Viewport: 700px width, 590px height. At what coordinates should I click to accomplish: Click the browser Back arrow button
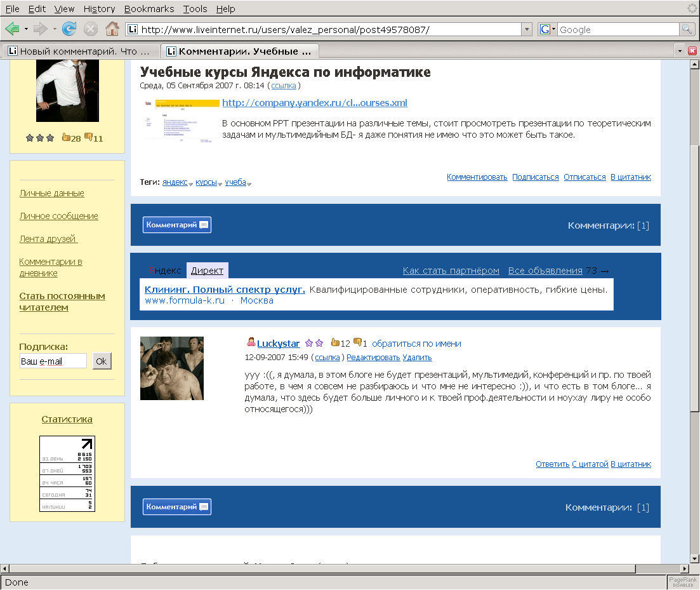[12, 29]
